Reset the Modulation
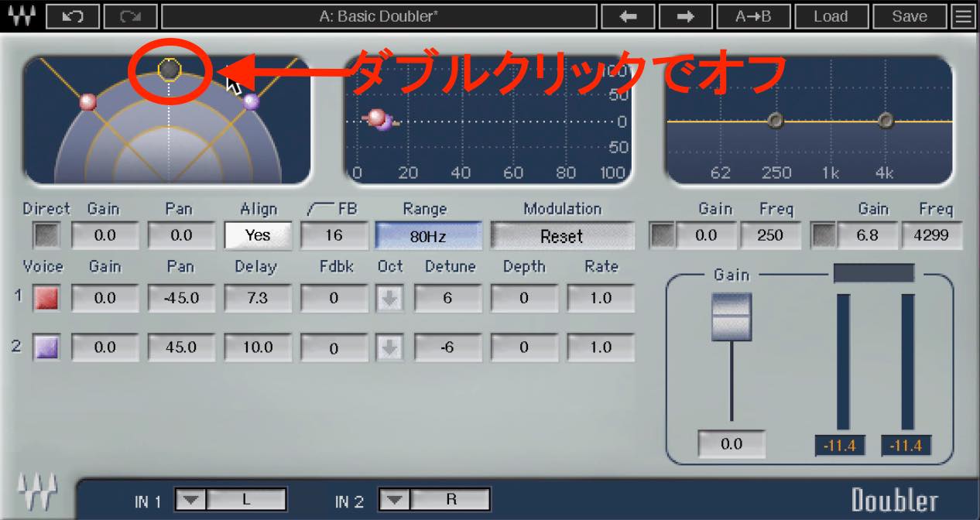 tap(562, 236)
